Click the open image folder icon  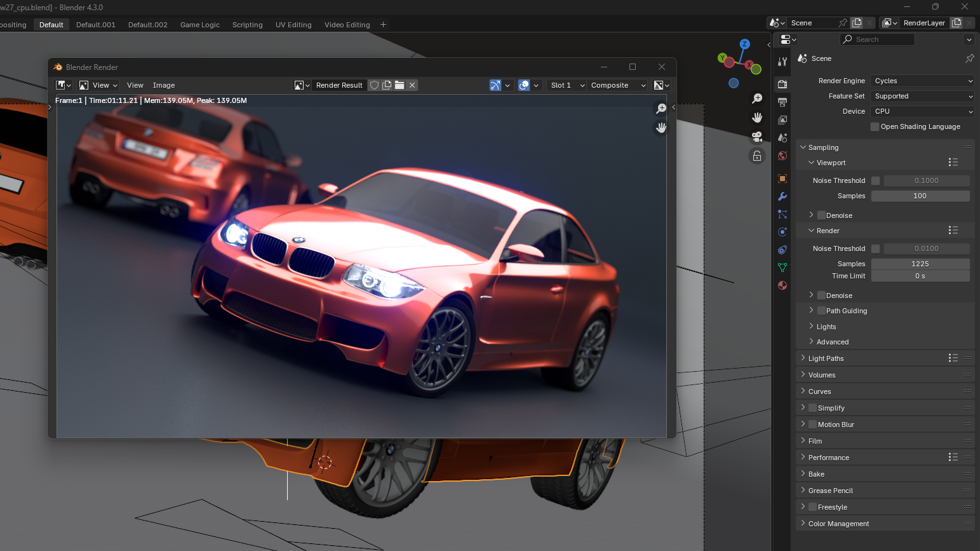(399, 85)
